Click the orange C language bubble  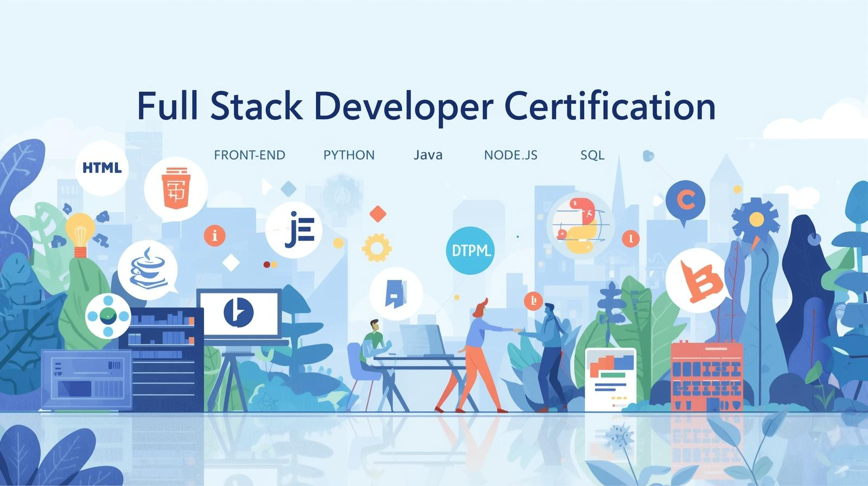click(685, 201)
